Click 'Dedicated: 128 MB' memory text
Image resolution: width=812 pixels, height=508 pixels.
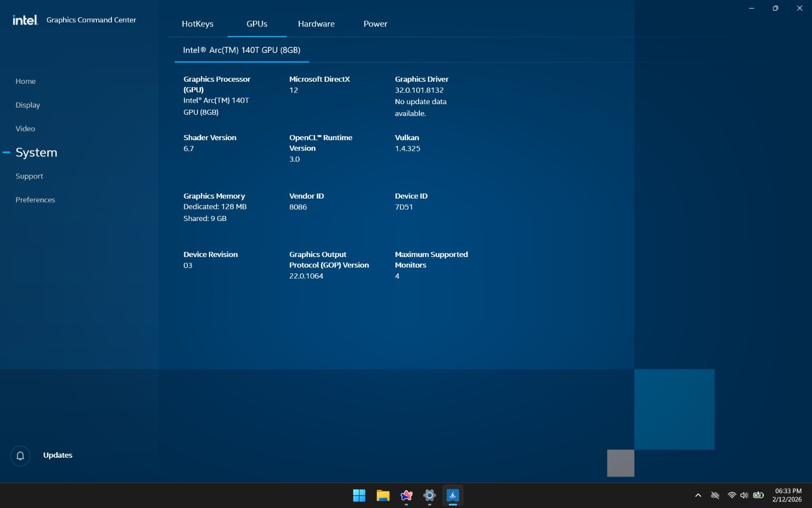pyautogui.click(x=215, y=207)
